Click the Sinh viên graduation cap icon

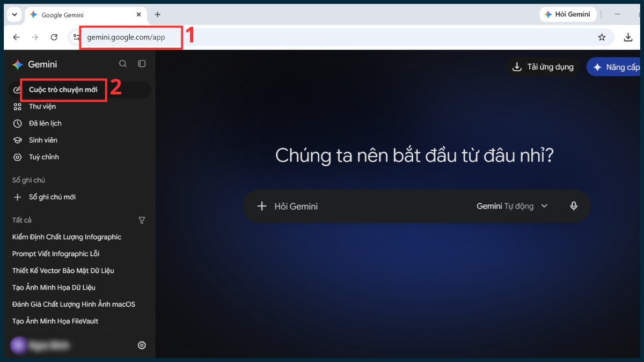18,140
